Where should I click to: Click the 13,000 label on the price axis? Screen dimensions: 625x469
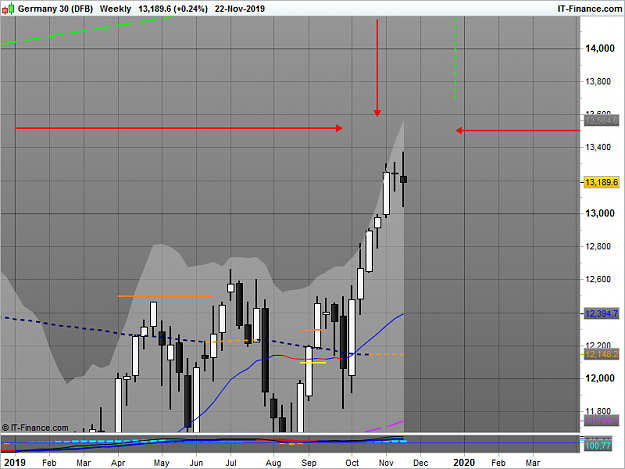click(599, 213)
